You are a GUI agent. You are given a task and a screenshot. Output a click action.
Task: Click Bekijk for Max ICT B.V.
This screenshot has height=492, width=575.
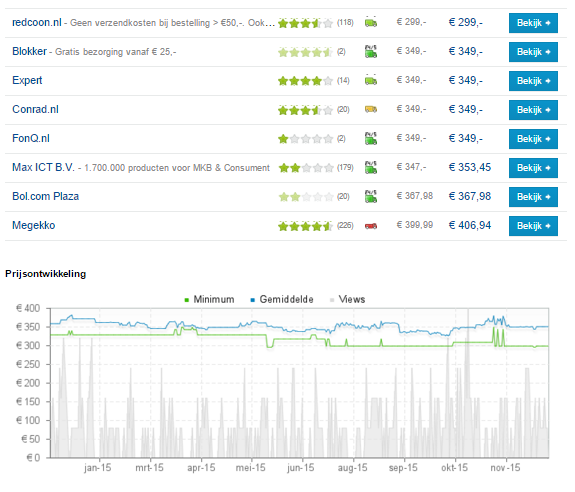pyautogui.click(x=533, y=168)
